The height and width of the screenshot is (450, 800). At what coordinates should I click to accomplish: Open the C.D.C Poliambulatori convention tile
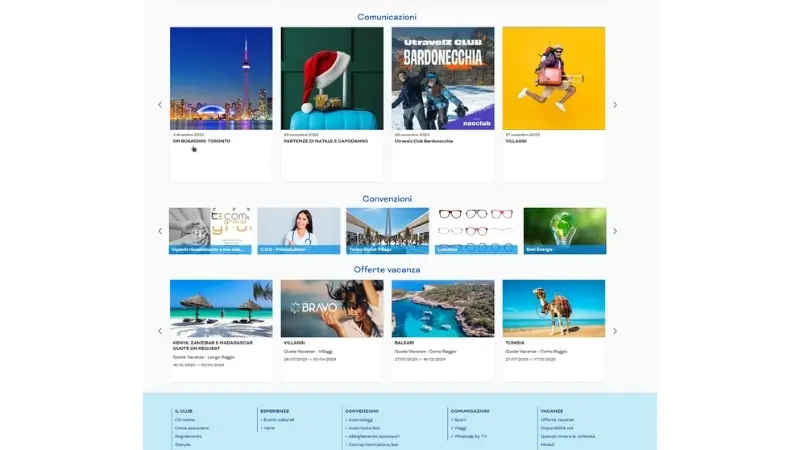298,231
